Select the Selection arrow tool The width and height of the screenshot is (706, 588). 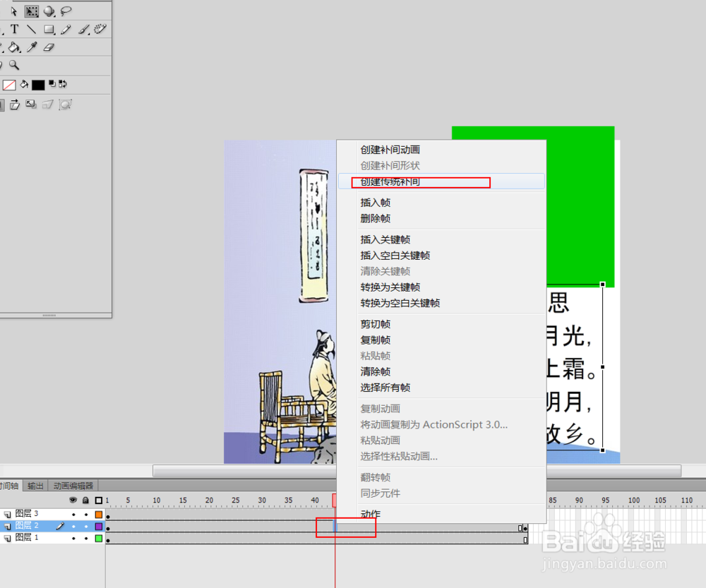14,11
